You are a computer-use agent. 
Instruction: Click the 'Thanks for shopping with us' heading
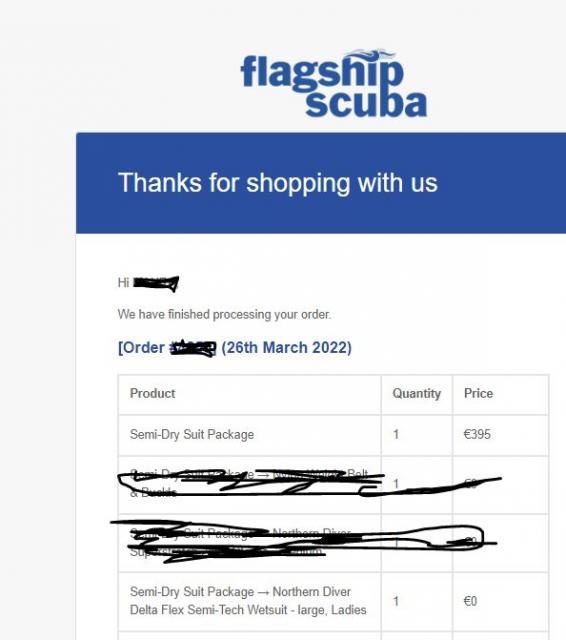277,182
